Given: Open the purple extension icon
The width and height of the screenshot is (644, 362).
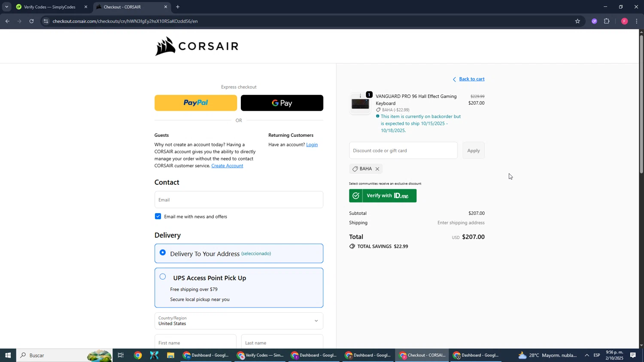Looking at the screenshot, I should click(x=594, y=21).
